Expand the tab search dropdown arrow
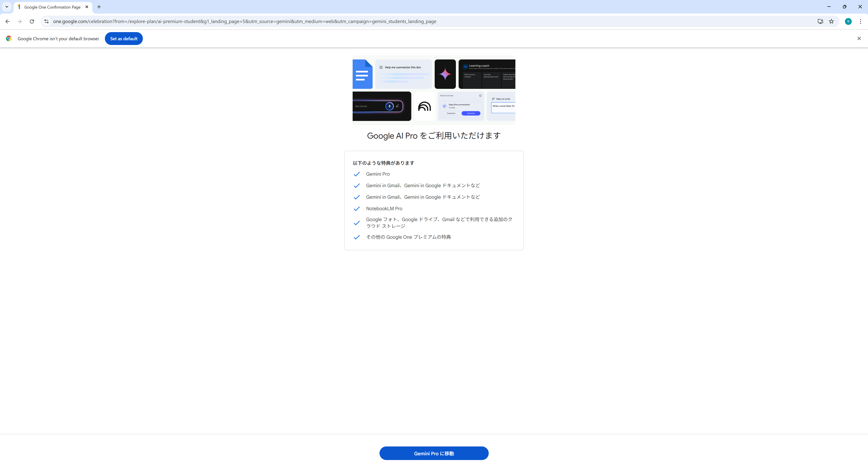Screen dimensions: 868x472 click(6, 7)
